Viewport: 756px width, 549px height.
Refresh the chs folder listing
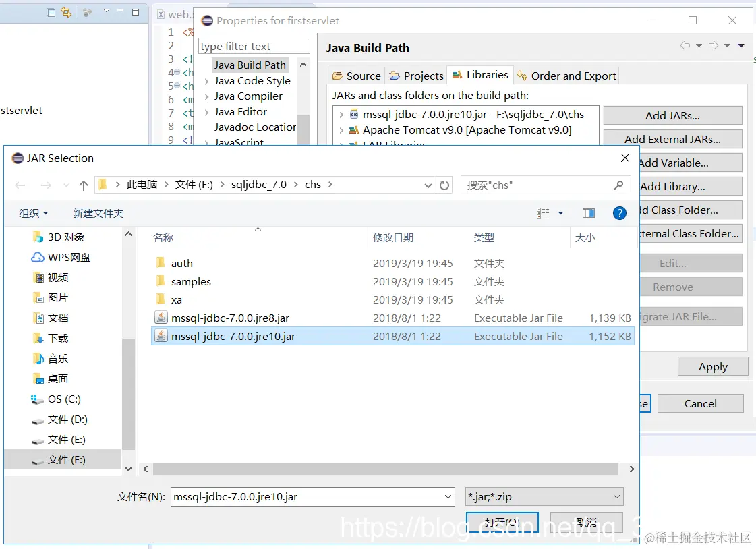(444, 185)
